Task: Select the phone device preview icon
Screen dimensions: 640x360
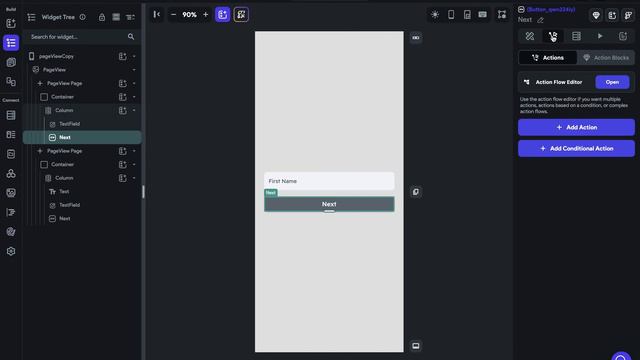Action: (451, 15)
